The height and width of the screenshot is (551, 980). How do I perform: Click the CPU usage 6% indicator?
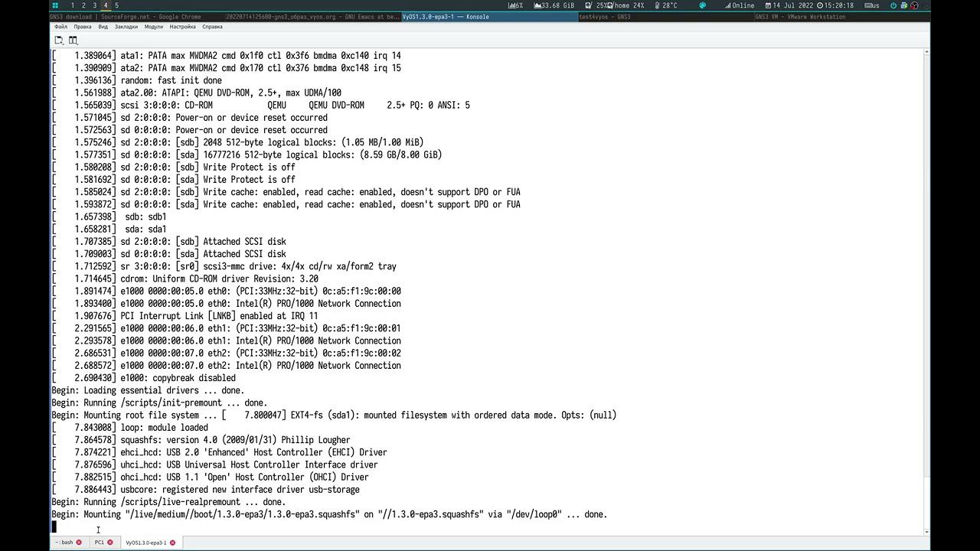[516, 5]
